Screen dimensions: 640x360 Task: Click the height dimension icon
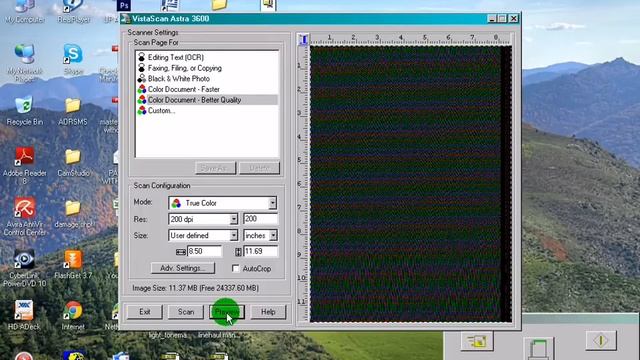coord(238,252)
